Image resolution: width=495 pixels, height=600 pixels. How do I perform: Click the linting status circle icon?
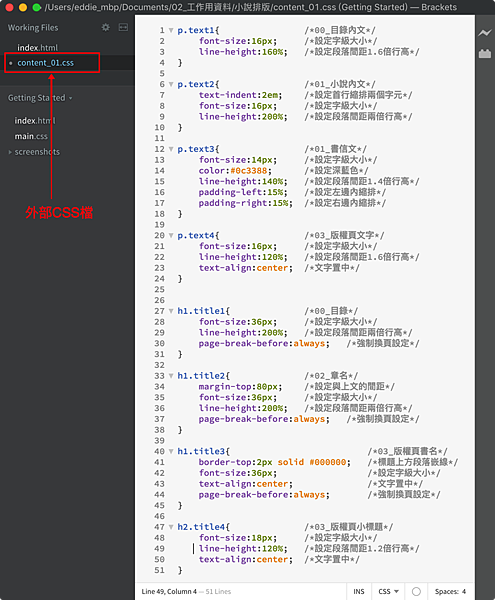416,591
